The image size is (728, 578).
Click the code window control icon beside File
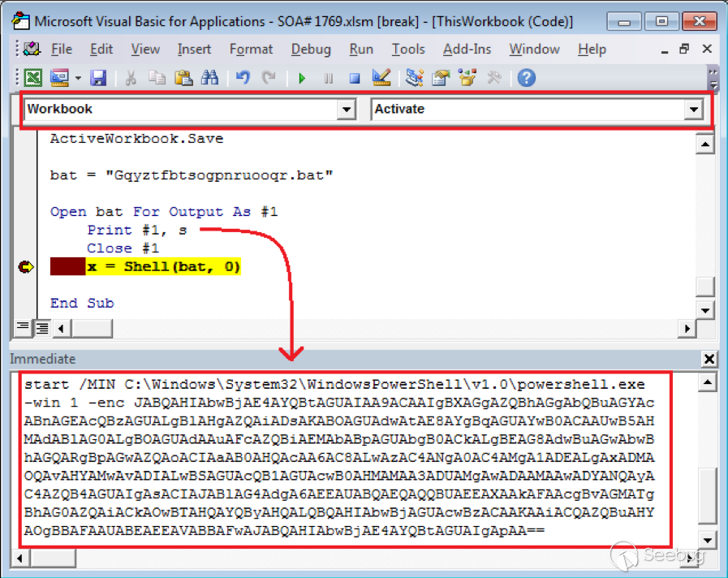[x=32, y=49]
